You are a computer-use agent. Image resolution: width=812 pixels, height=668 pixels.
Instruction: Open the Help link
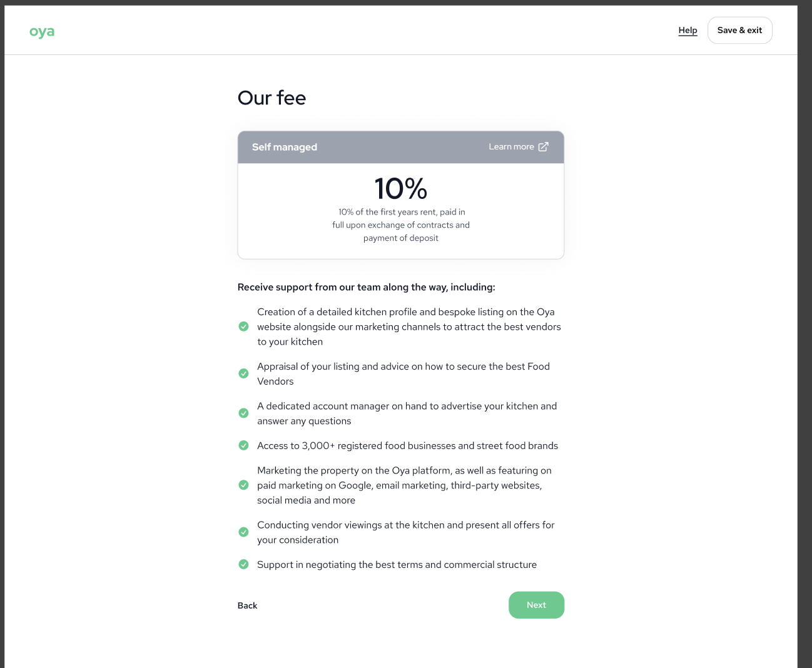click(688, 30)
